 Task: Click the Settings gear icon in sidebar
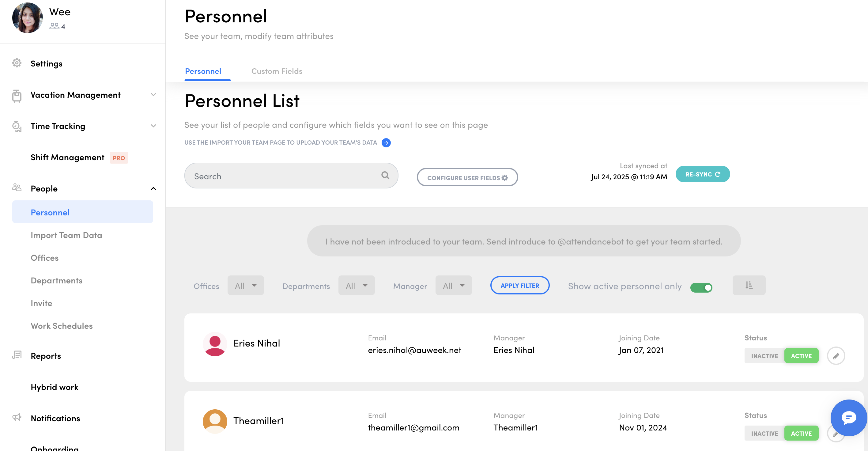pyautogui.click(x=17, y=63)
